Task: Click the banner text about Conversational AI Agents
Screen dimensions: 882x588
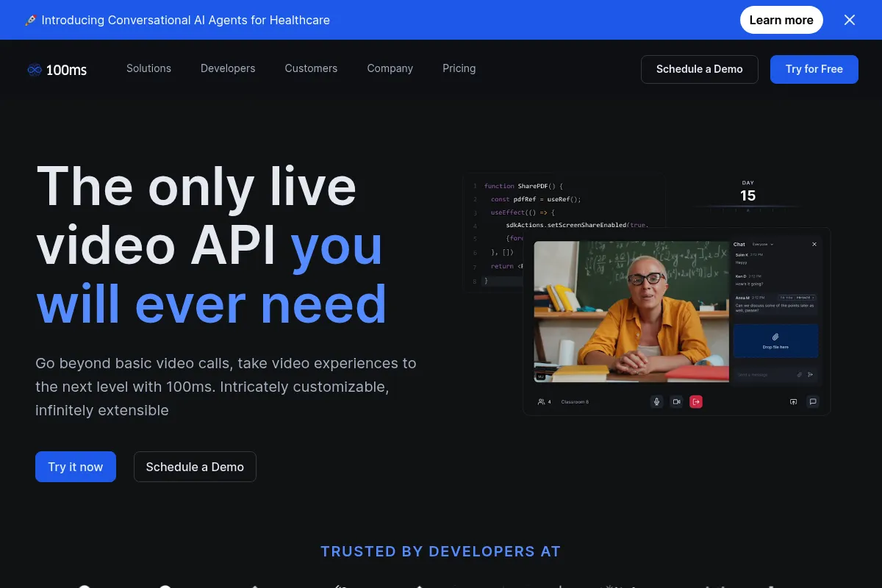Action: (185, 20)
